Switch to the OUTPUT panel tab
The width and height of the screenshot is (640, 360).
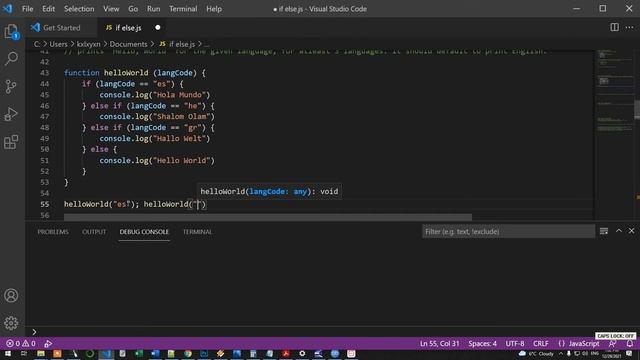pos(94,232)
